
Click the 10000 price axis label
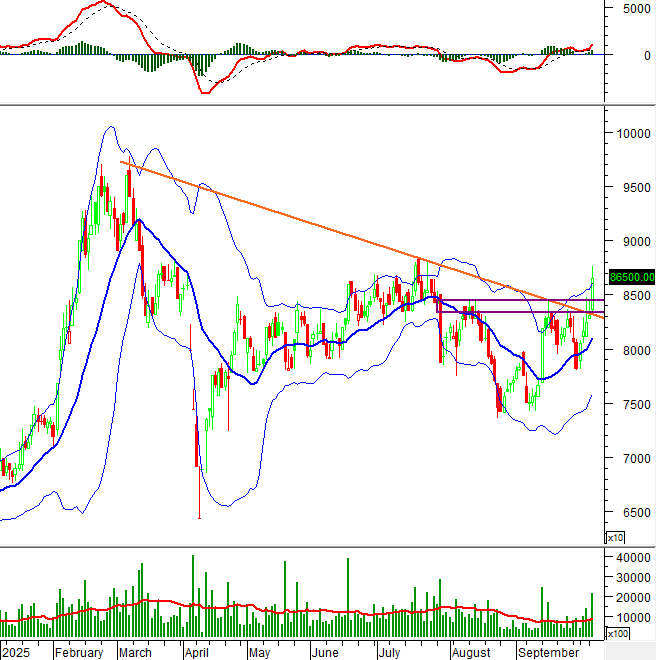click(x=631, y=133)
